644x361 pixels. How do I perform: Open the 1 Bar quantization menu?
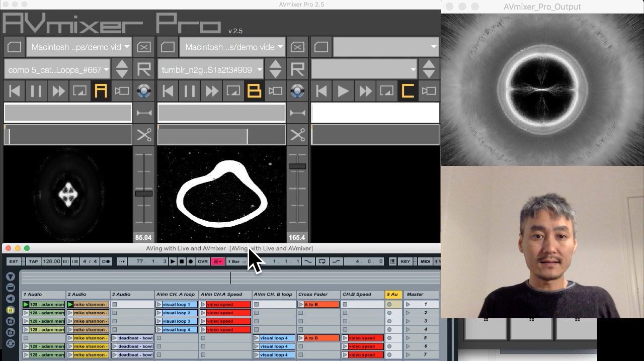(236, 261)
